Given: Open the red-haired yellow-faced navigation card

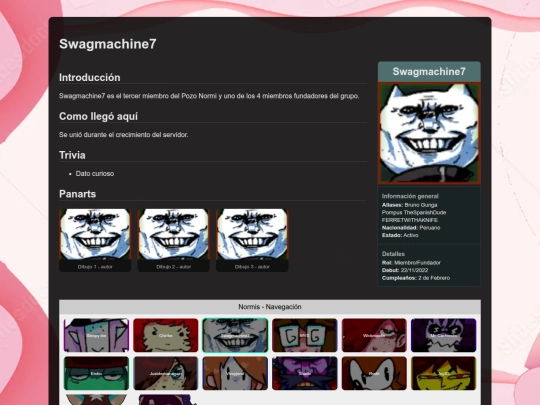Looking at the screenshot, I should point(166,335).
